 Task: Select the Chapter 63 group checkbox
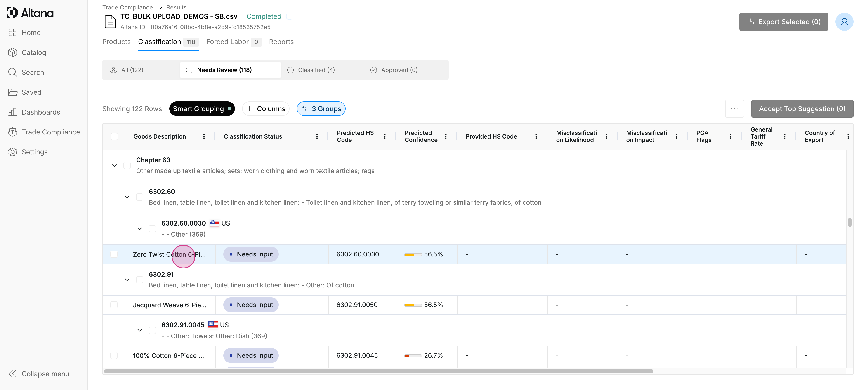(x=127, y=165)
